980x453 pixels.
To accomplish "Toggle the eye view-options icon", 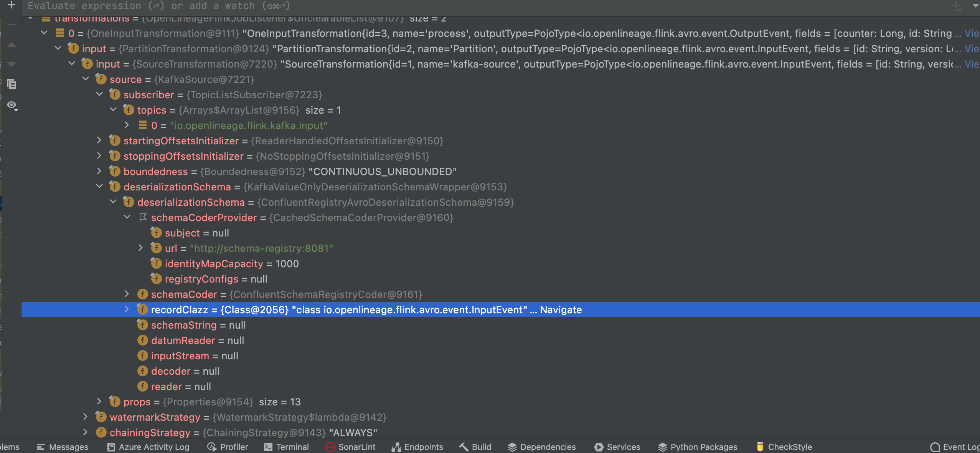I will (x=12, y=105).
